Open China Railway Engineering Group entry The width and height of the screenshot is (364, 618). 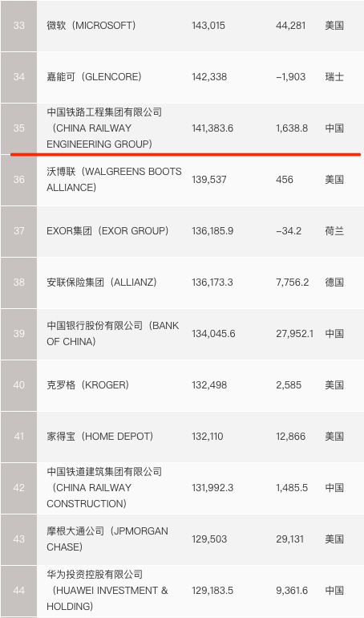[104, 128]
